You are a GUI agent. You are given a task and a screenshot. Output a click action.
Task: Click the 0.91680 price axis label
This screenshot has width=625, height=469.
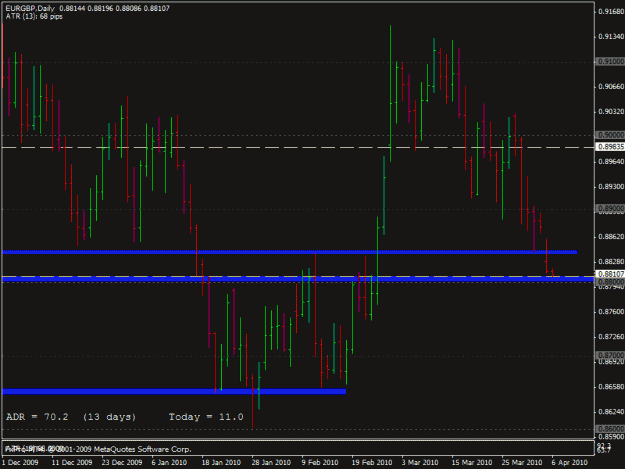click(611, 12)
